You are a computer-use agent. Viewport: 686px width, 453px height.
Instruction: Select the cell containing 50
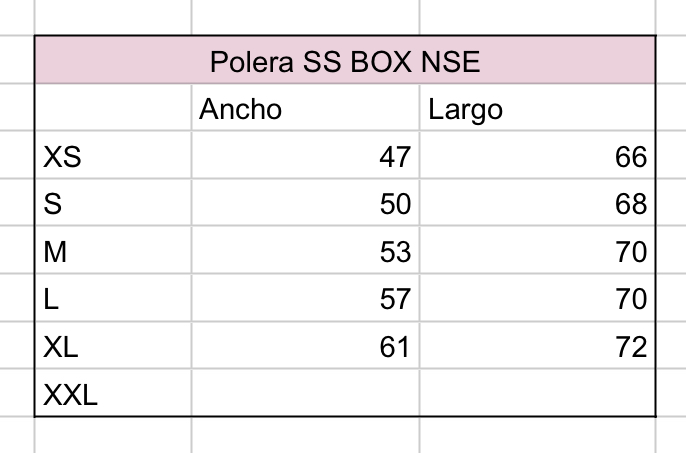point(305,204)
